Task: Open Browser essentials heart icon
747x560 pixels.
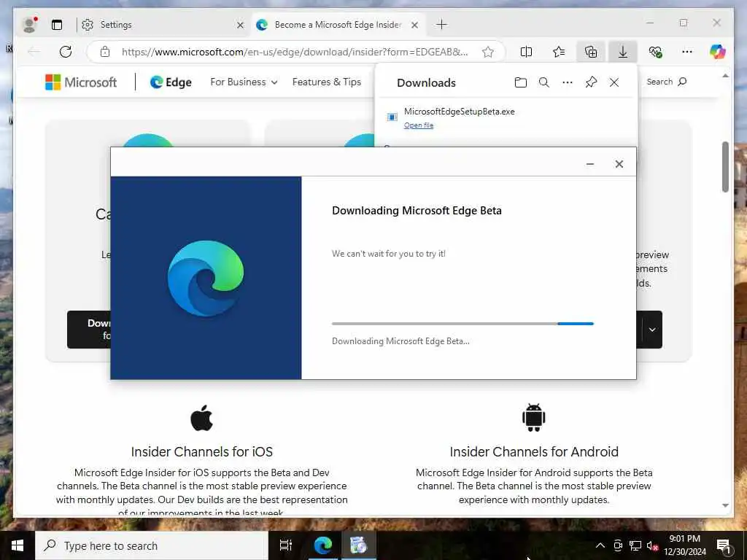Action: click(656, 52)
